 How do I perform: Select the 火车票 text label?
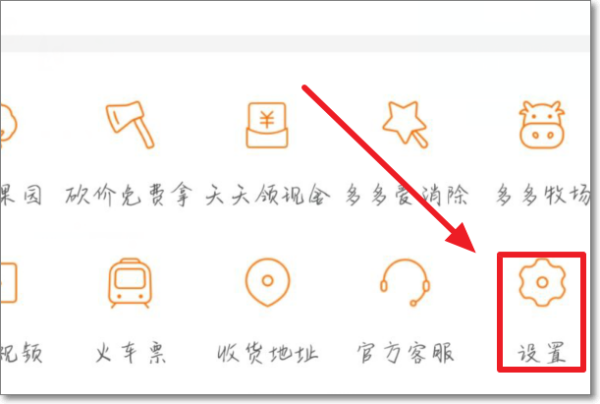(x=130, y=352)
